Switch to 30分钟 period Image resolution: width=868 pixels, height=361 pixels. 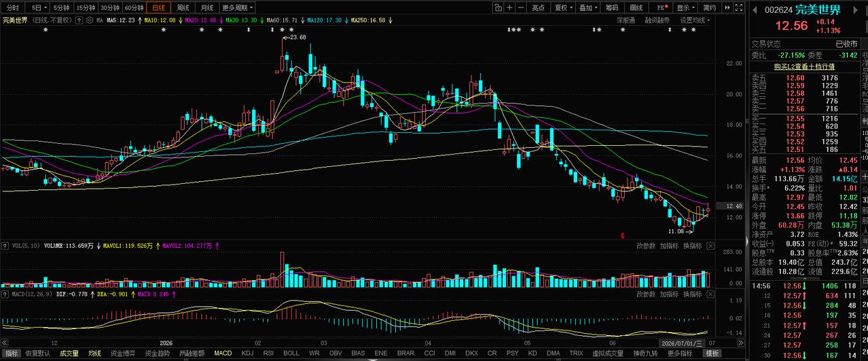109,7
